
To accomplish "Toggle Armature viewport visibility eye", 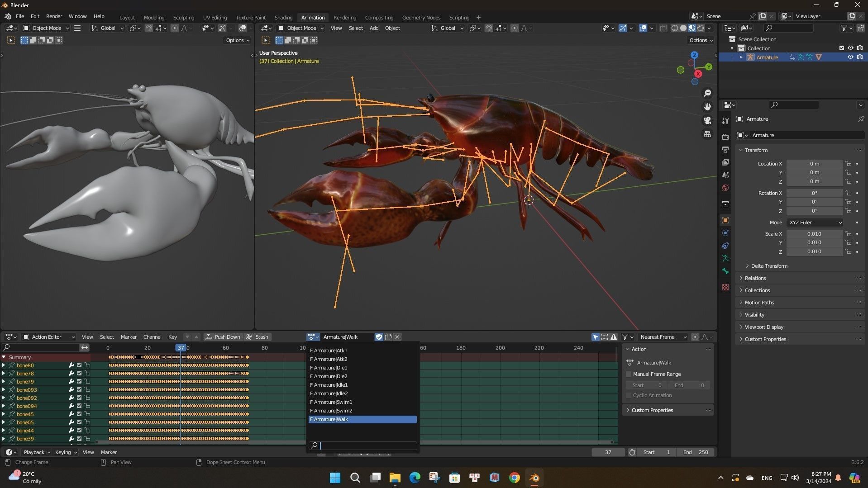I will (850, 57).
